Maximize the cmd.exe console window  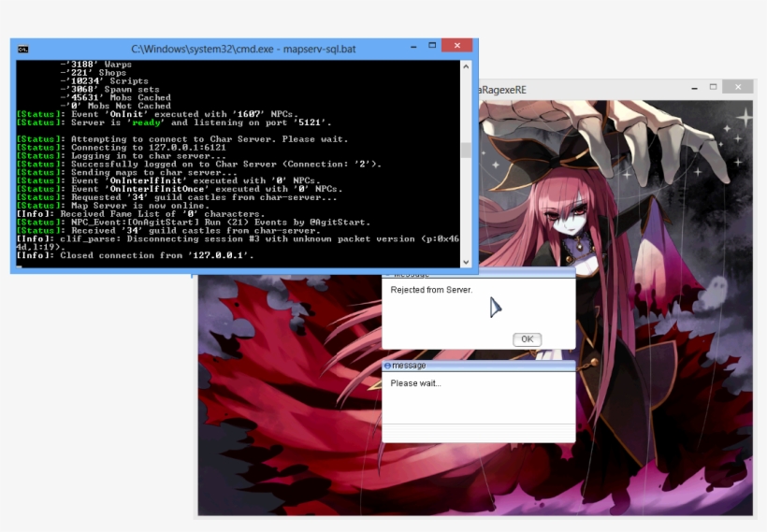pos(431,46)
